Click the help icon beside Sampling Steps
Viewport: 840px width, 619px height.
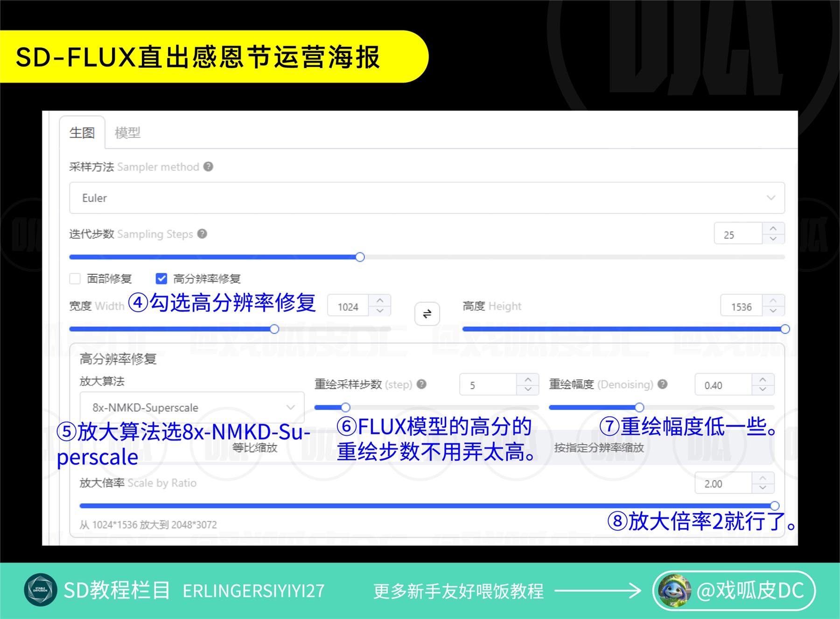coord(202,234)
